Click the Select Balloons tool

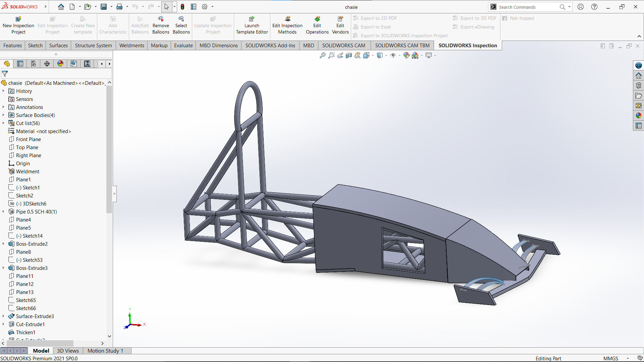(x=181, y=25)
